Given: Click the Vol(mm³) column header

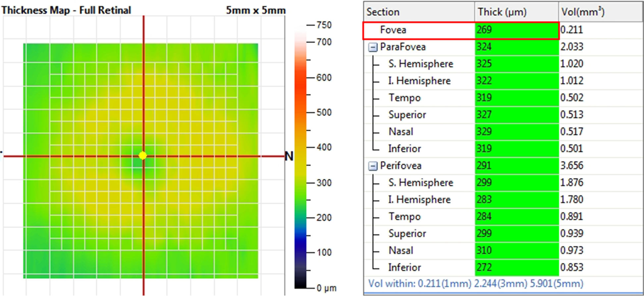Looking at the screenshot, I should (x=600, y=12).
